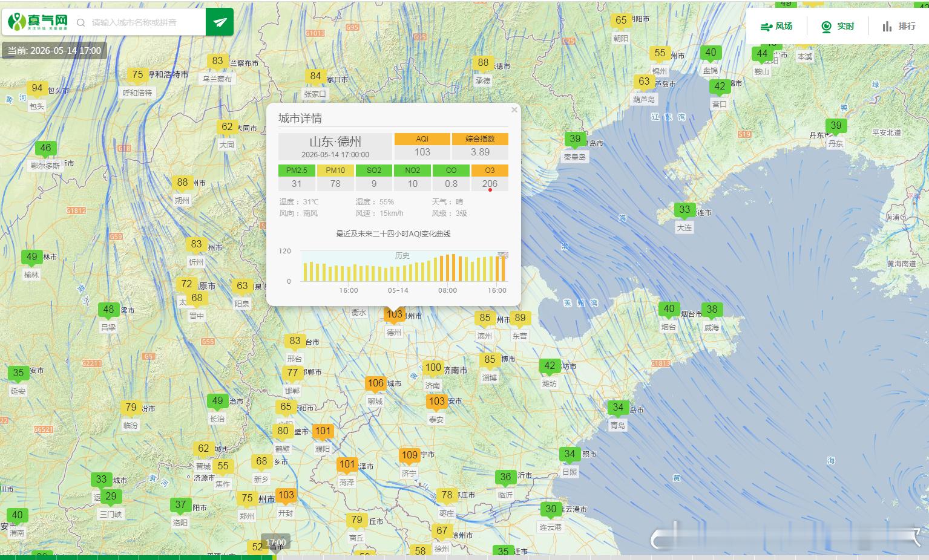
Task: Switch to the 实时 real-time view
Action: 838,26
